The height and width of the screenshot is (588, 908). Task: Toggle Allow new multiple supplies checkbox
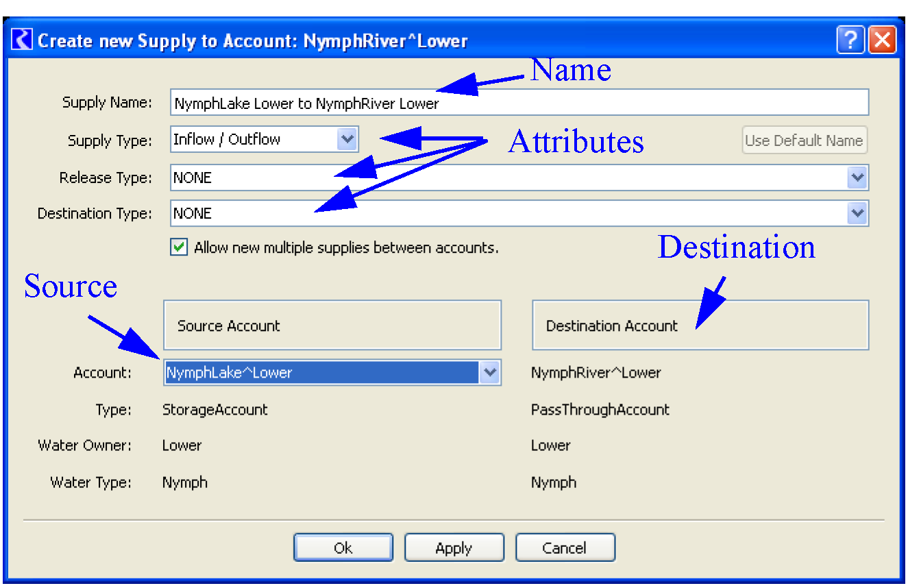[x=179, y=248]
